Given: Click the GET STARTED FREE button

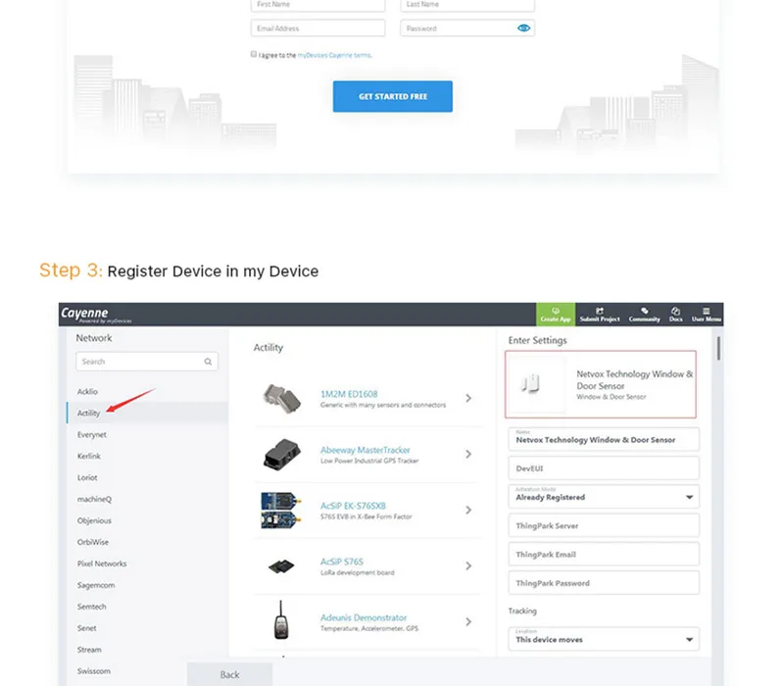Looking at the screenshot, I should click(393, 96).
